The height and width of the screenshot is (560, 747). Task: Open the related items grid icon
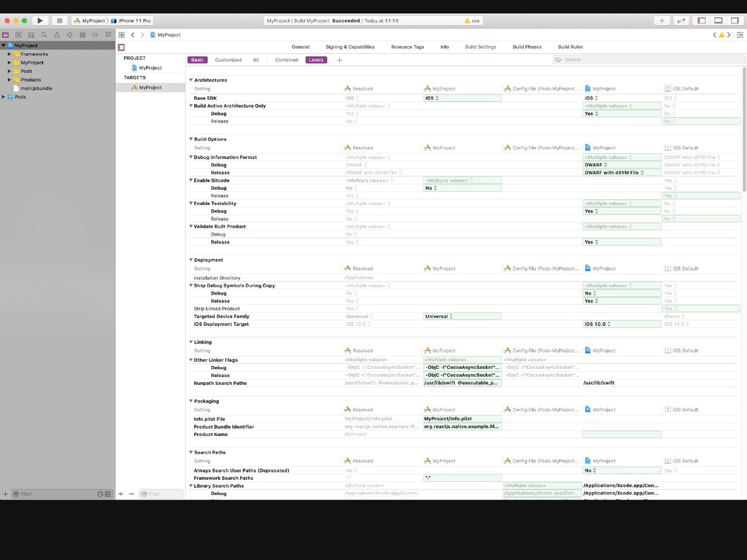[x=122, y=35]
